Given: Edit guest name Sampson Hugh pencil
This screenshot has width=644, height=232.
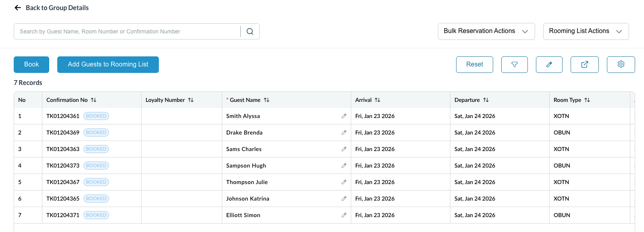Looking at the screenshot, I should [x=344, y=166].
